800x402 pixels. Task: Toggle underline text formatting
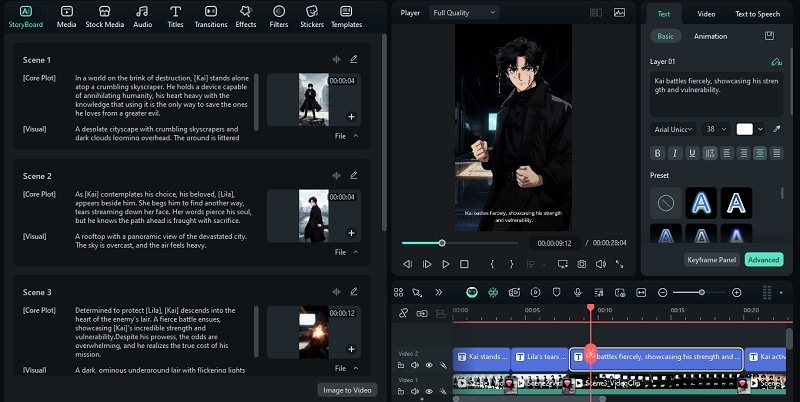[x=692, y=153]
